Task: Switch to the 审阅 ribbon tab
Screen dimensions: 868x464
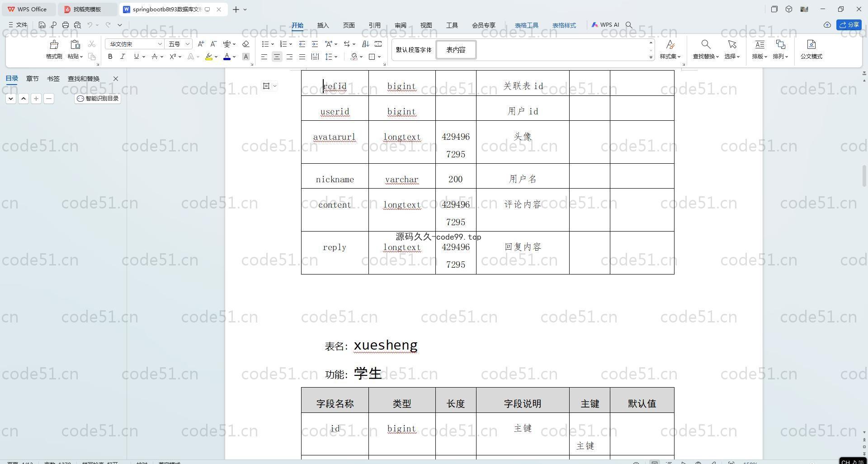Action: [x=400, y=25]
